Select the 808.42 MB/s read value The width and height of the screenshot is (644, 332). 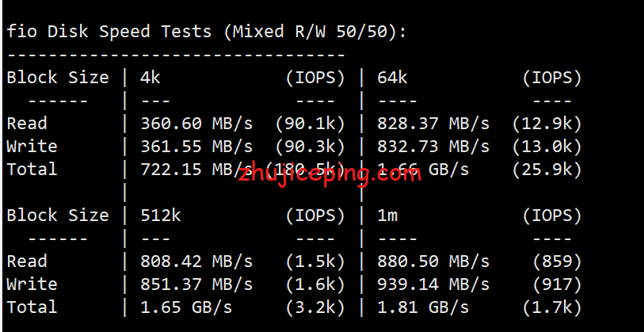[196, 261]
